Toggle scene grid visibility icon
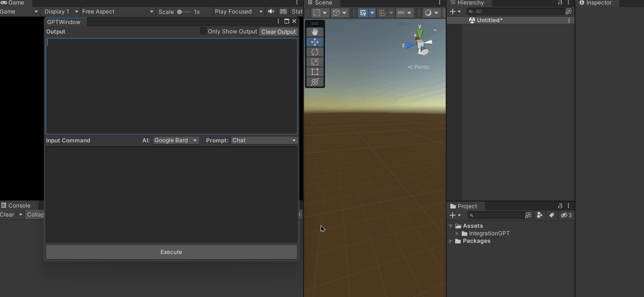Screen dimensions: 644x297 pyautogui.click(x=363, y=13)
